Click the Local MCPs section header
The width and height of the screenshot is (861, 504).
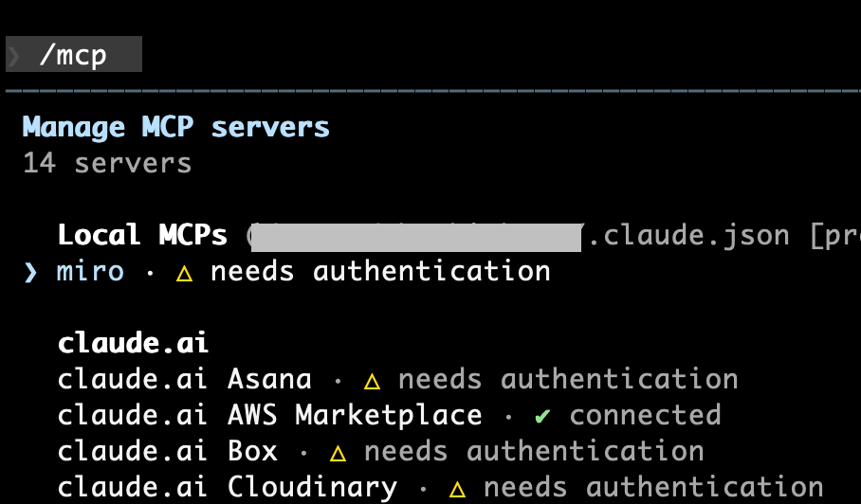[142, 235]
